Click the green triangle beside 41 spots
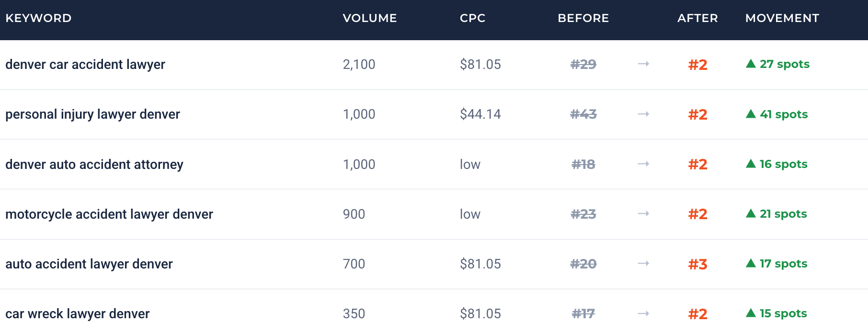 (751, 114)
